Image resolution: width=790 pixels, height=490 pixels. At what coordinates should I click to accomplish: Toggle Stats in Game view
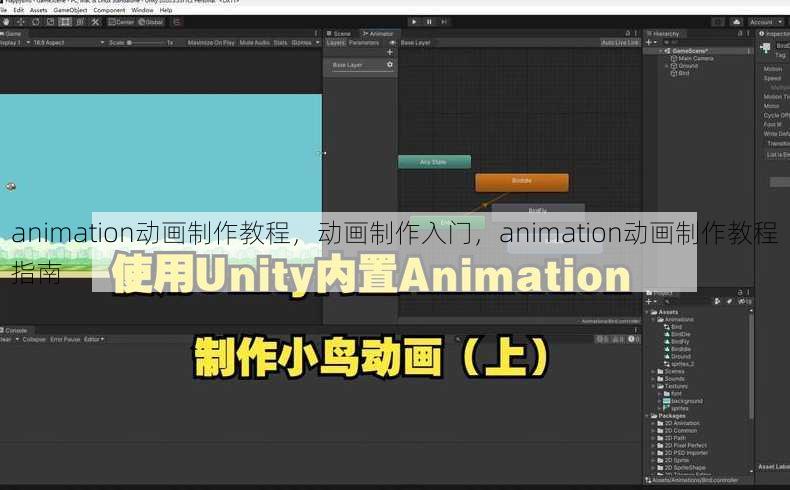280,43
